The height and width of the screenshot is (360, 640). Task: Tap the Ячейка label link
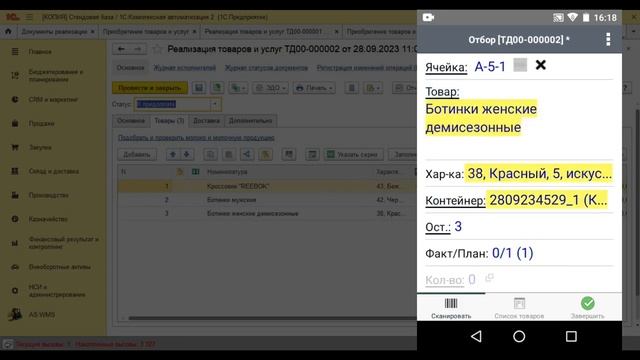click(x=446, y=67)
